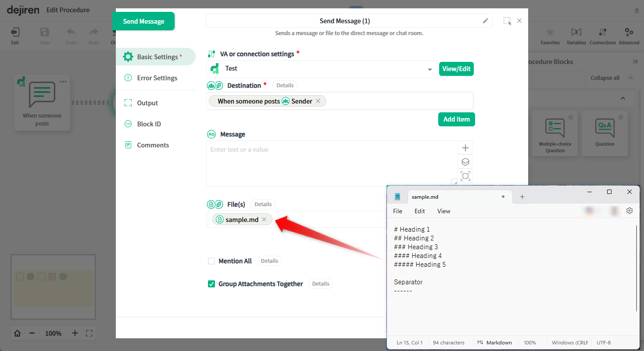Image resolution: width=644 pixels, height=351 pixels.
Task: Click the pencil icon to rename block
Action: [x=485, y=21]
